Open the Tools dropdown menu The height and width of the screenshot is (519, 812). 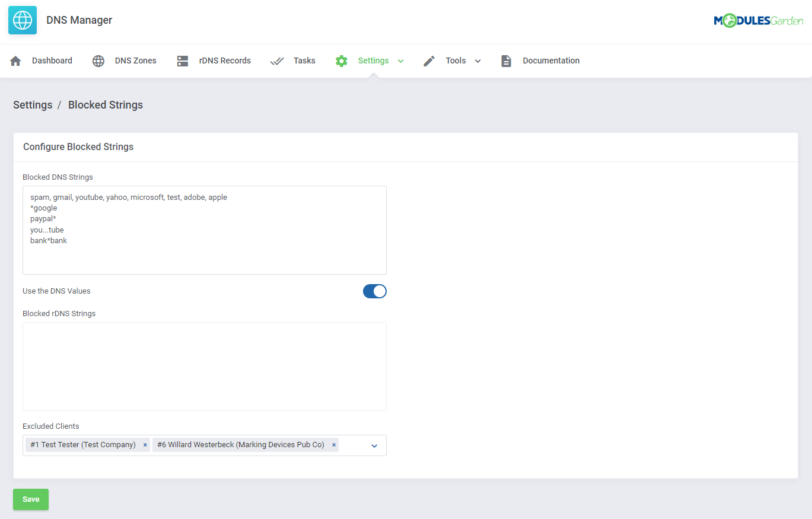(x=477, y=60)
